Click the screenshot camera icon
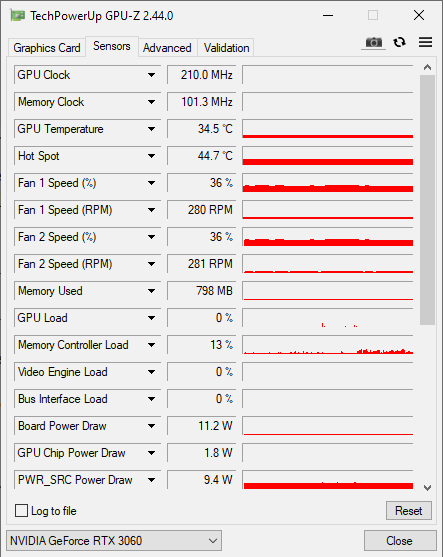 [x=373, y=43]
